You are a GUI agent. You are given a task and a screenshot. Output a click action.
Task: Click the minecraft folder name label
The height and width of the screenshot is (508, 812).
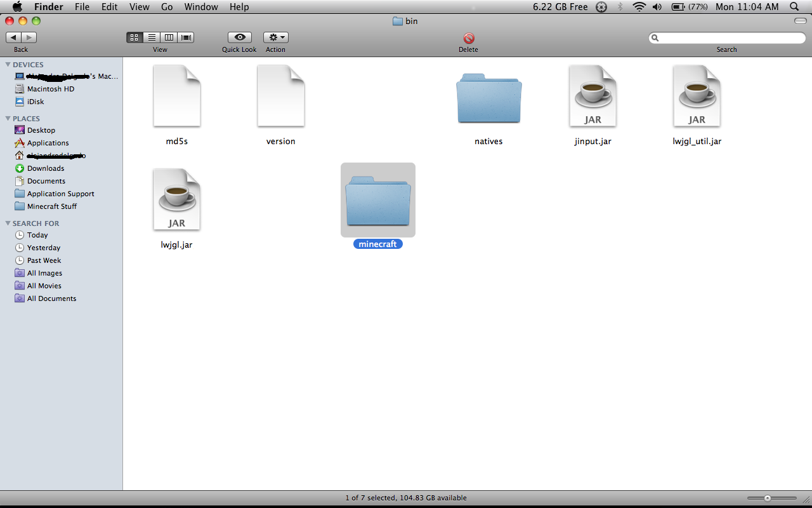tap(378, 244)
